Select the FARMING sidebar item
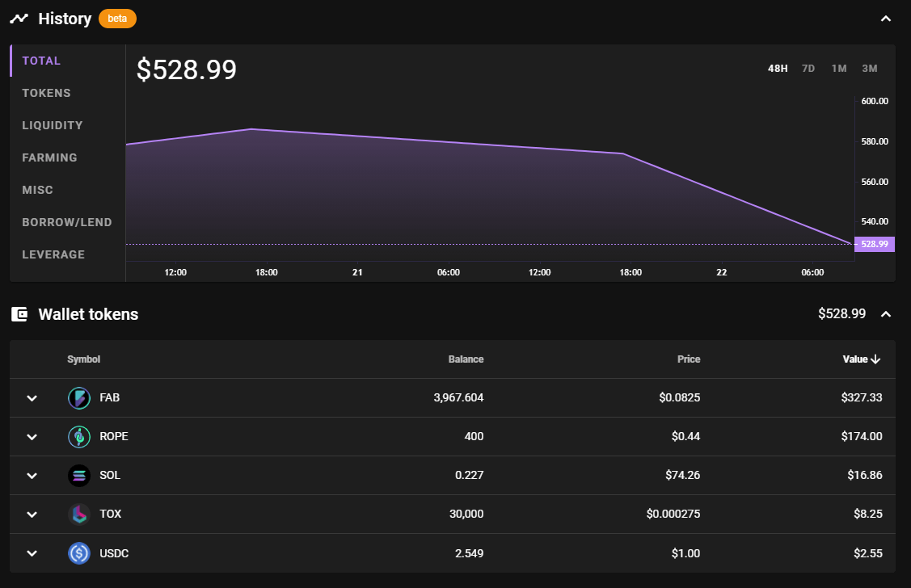Viewport: 911px width, 588px height. tap(49, 157)
